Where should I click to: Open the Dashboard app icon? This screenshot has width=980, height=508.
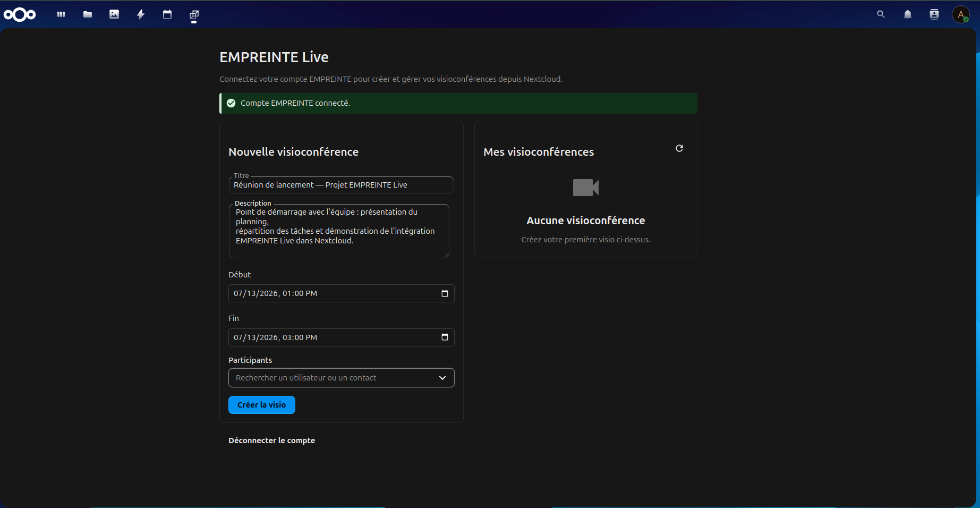click(x=61, y=14)
